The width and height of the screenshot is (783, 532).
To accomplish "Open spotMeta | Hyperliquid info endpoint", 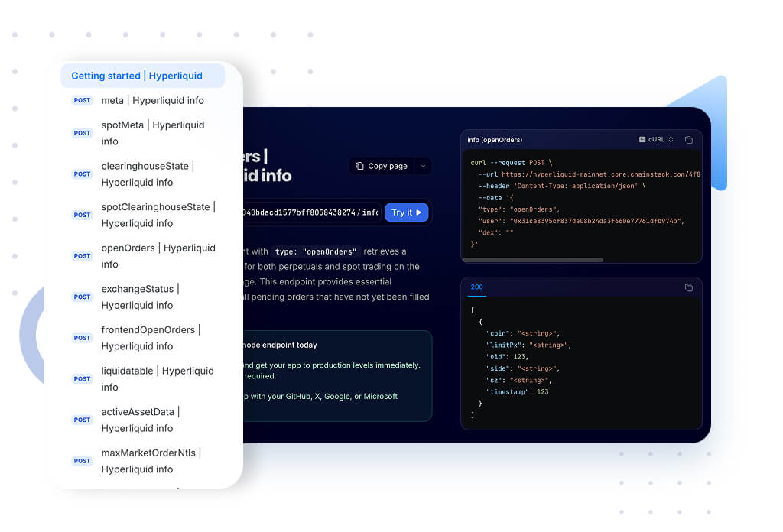I will coord(143,133).
